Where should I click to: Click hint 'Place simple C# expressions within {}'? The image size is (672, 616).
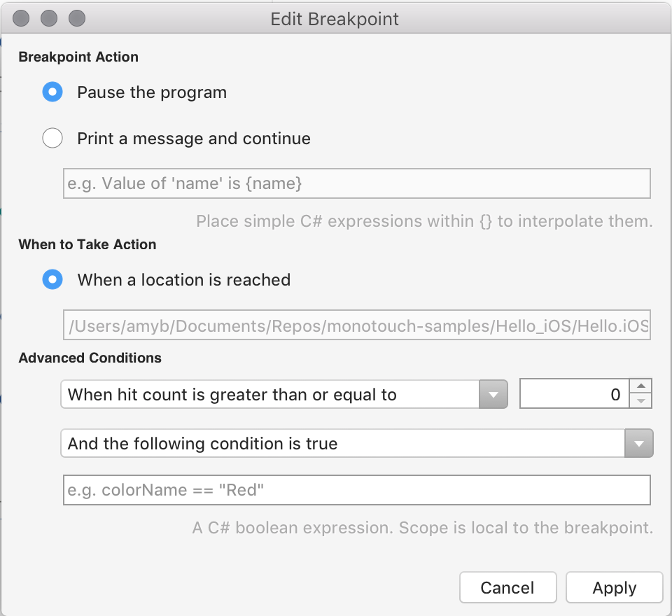(424, 221)
